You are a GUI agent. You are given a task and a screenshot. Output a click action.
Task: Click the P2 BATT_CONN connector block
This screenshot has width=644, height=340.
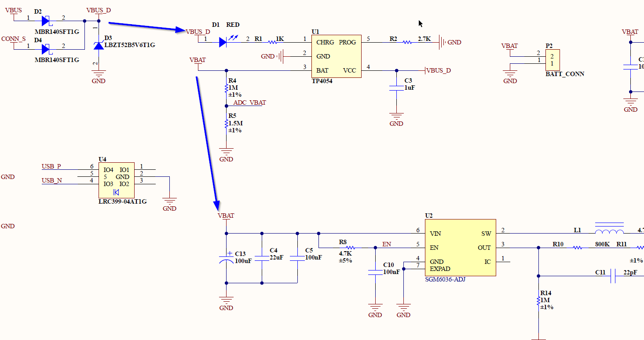click(552, 60)
